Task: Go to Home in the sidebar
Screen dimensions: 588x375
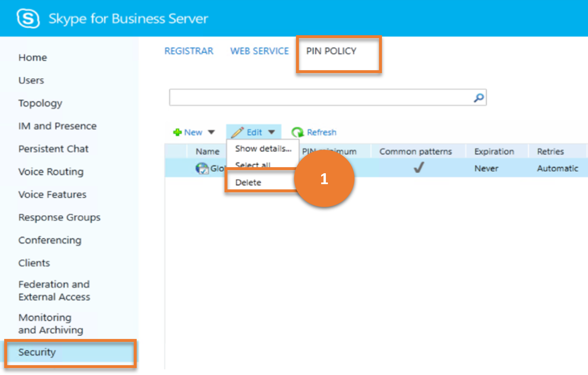Action: (33, 58)
